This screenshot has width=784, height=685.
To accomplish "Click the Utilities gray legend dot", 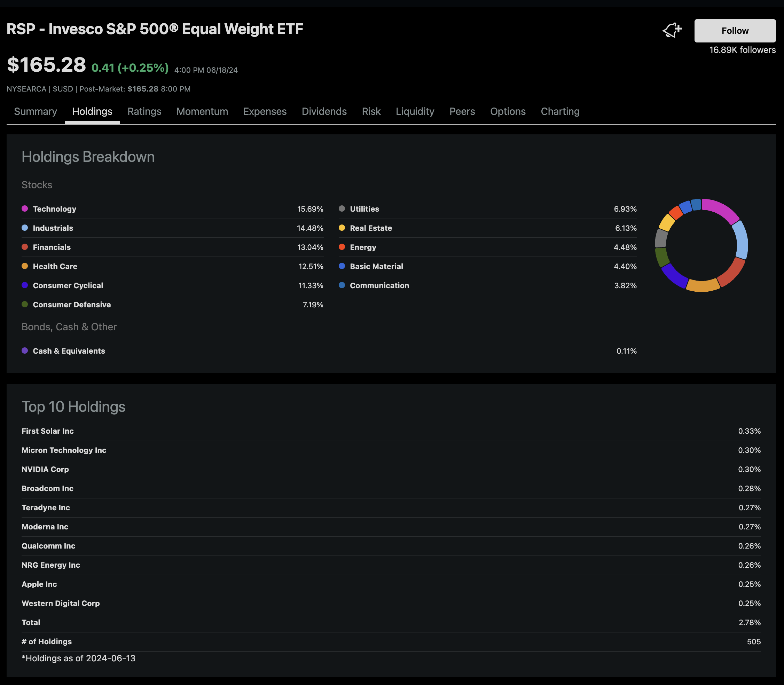I will click(x=342, y=209).
